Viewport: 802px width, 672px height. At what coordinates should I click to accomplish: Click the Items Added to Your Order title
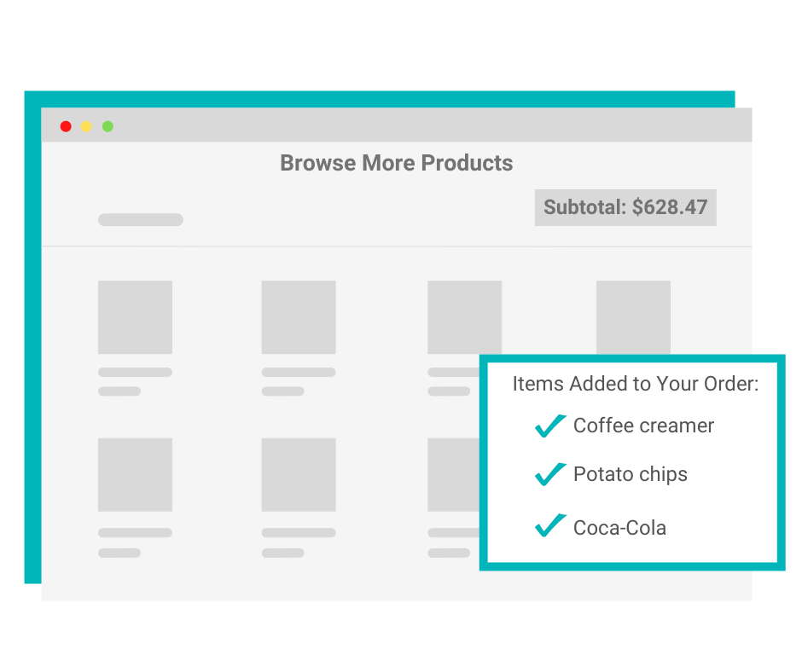click(635, 384)
